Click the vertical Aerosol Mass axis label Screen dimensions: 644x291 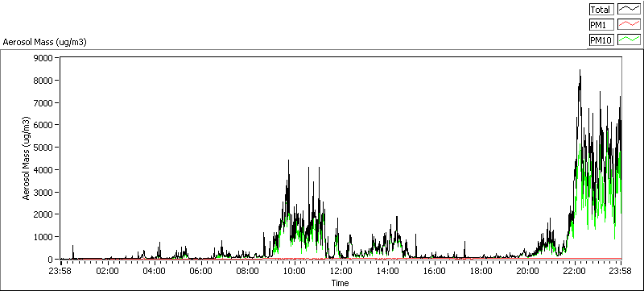tap(27, 158)
